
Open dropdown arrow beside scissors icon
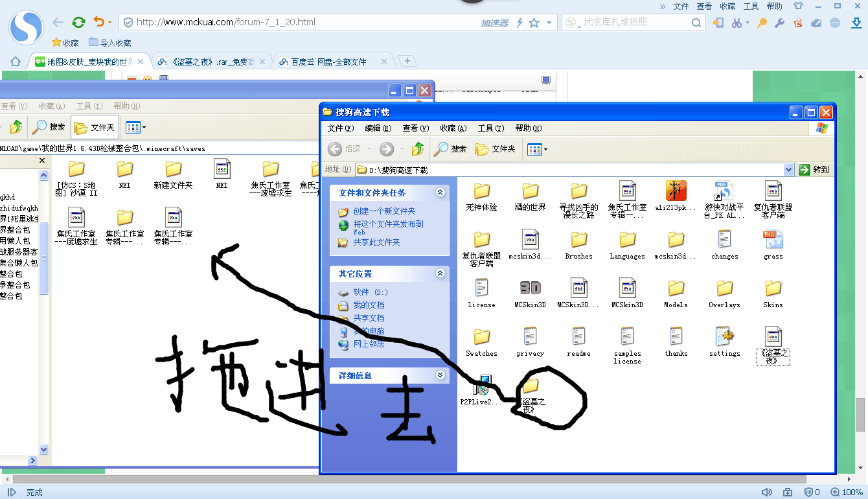(x=748, y=23)
